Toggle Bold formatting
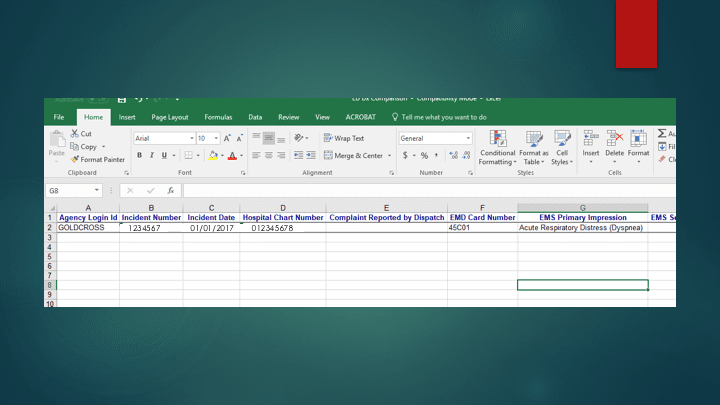Image resolution: width=720 pixels, height=405 pixels. point(139,156)
